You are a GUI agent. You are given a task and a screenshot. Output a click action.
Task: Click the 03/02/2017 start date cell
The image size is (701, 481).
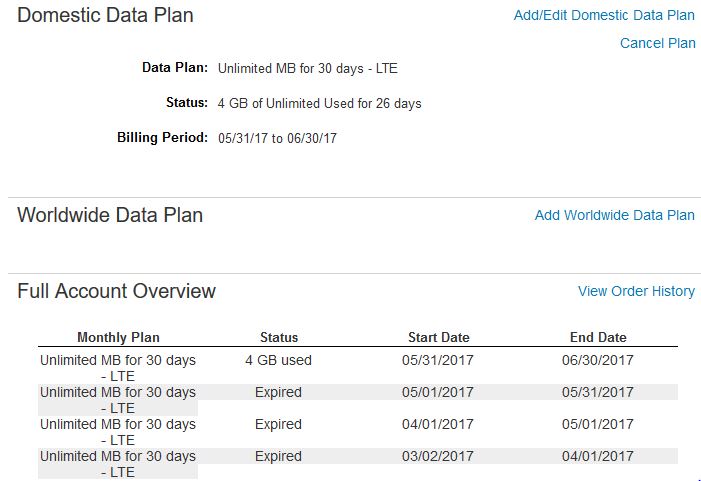[438, 456]
